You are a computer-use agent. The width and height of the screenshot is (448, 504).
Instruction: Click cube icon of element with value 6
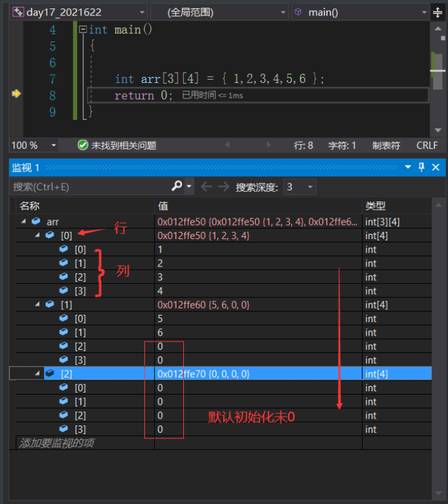63,332
